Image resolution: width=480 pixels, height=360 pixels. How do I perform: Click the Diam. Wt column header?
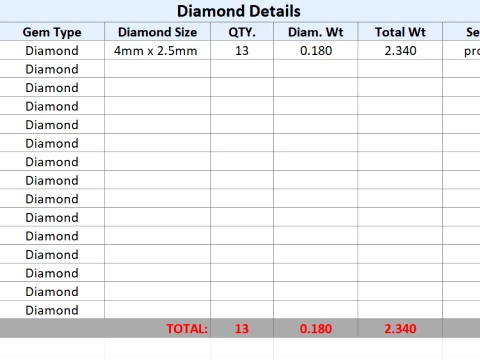point(316,32)
